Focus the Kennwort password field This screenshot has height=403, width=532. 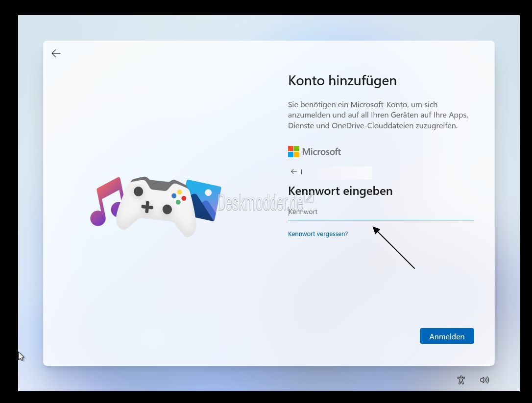click(x=381, y=212)
